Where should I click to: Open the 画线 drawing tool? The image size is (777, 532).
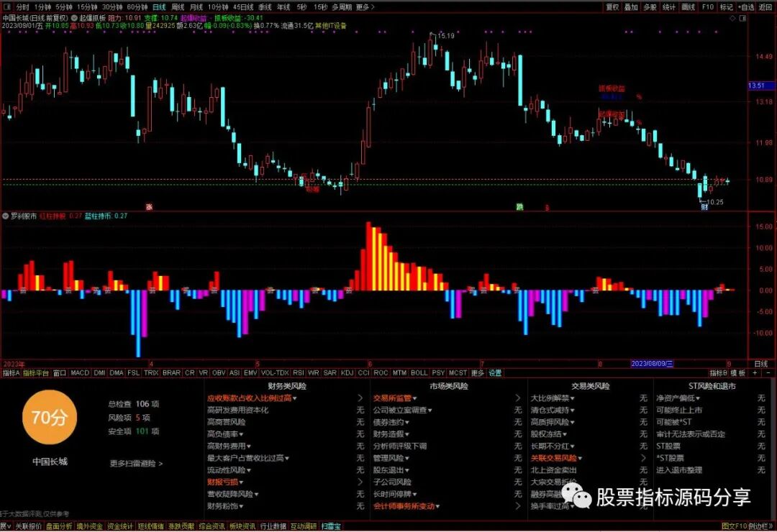point(688,7)
